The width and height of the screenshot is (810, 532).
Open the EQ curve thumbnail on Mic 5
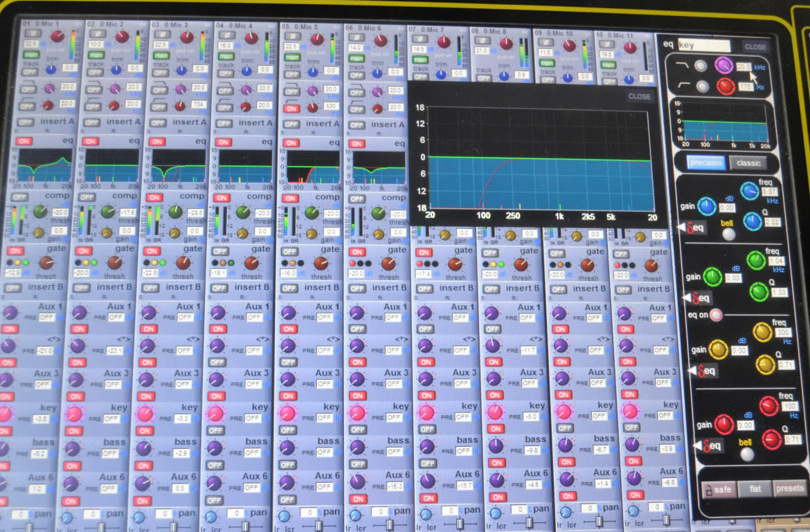[313, 167]
